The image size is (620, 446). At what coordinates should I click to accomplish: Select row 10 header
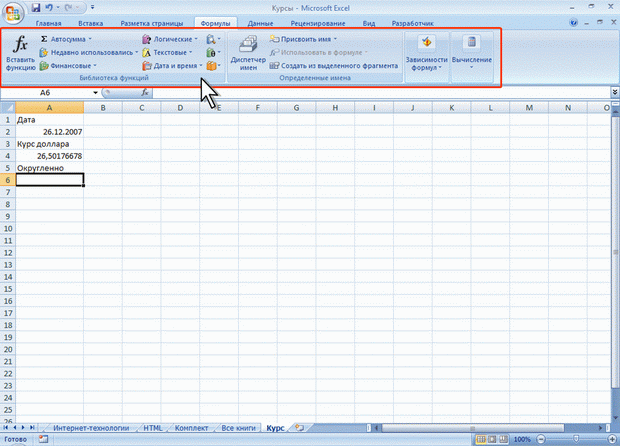click(8, 229)
